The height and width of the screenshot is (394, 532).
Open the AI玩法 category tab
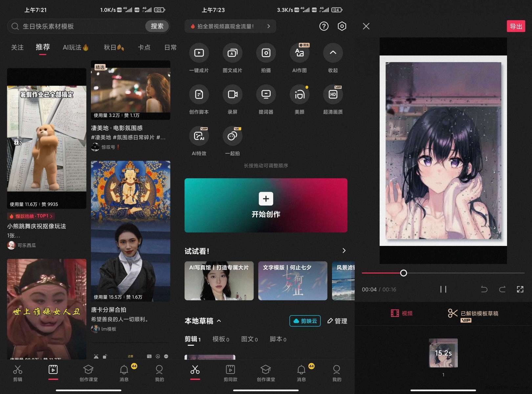pyautogui.click(x=76, y=48)
